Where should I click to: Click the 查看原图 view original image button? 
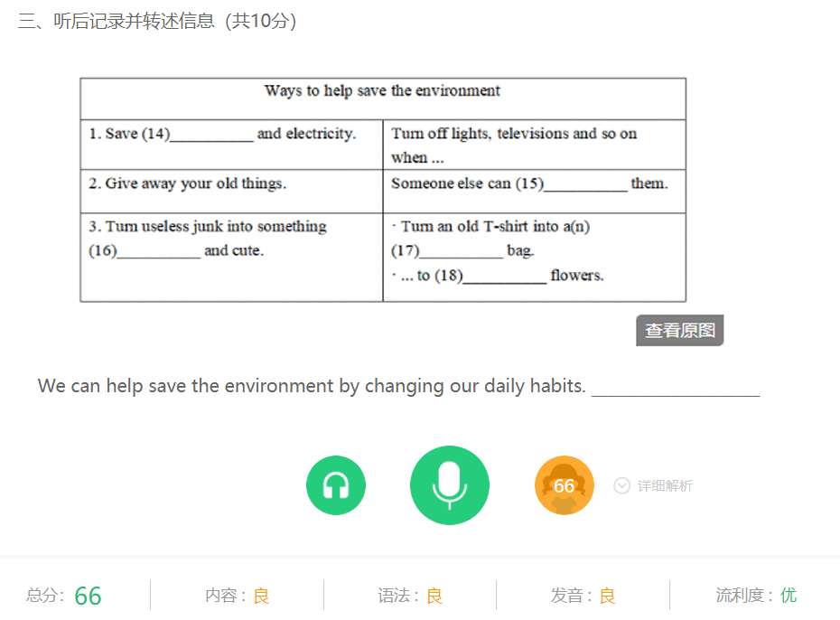(x=680, y=330)
